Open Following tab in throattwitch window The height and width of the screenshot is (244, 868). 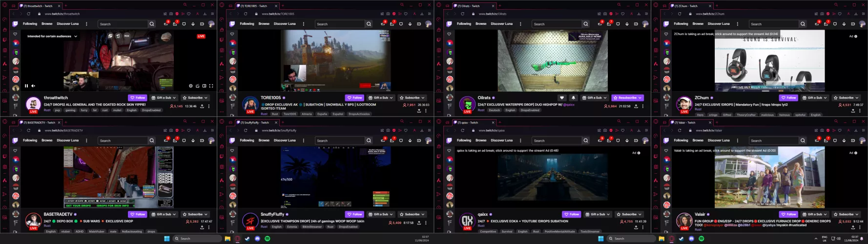tap(30, 24)
